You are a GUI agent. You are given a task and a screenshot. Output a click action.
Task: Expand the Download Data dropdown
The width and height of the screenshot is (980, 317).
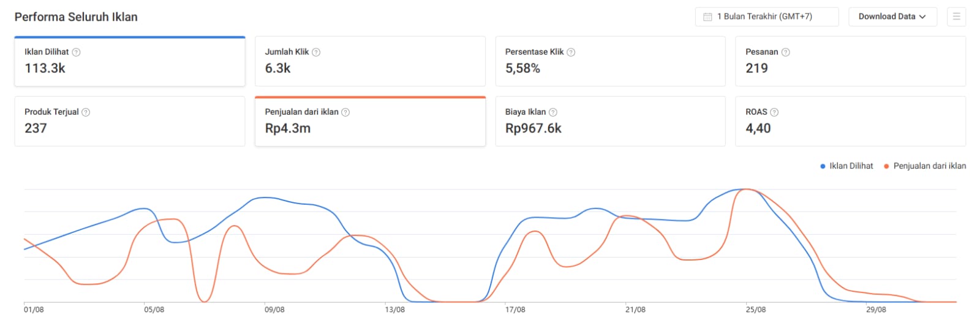[892, 17]
